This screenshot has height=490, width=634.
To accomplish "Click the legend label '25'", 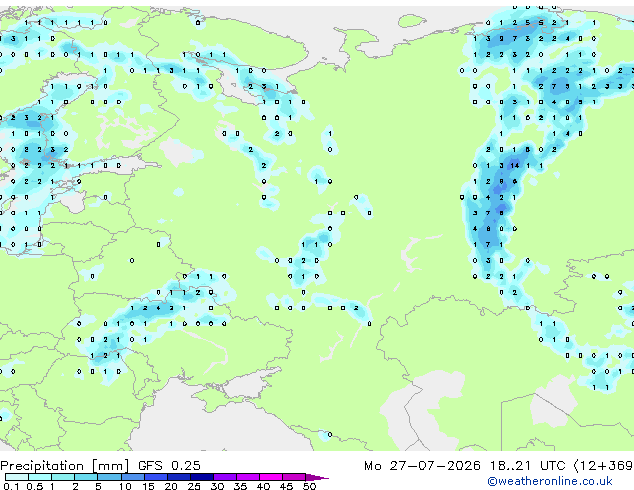I will (x=194, y=486).
